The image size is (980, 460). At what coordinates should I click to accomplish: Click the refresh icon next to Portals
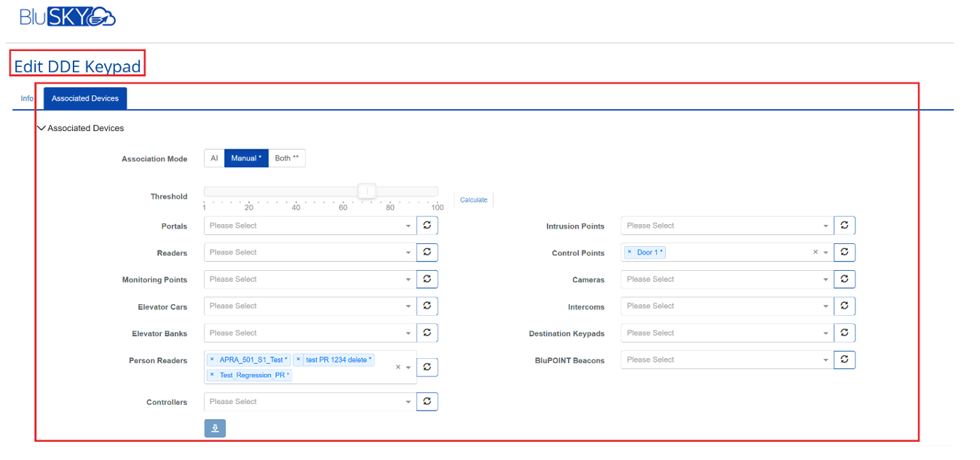[427, 226]
